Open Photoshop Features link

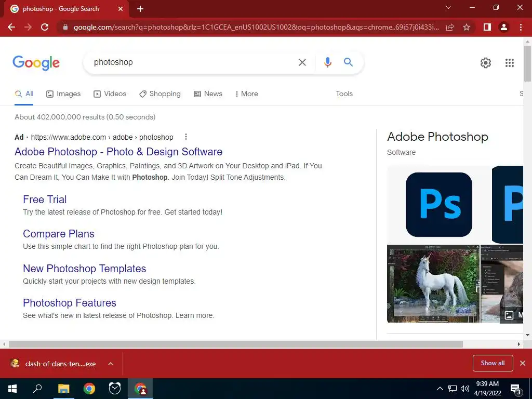(x=70, y=303)
